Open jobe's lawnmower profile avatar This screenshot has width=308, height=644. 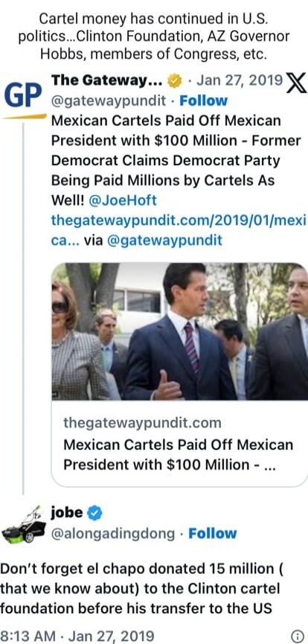click(x=24, y=524)
